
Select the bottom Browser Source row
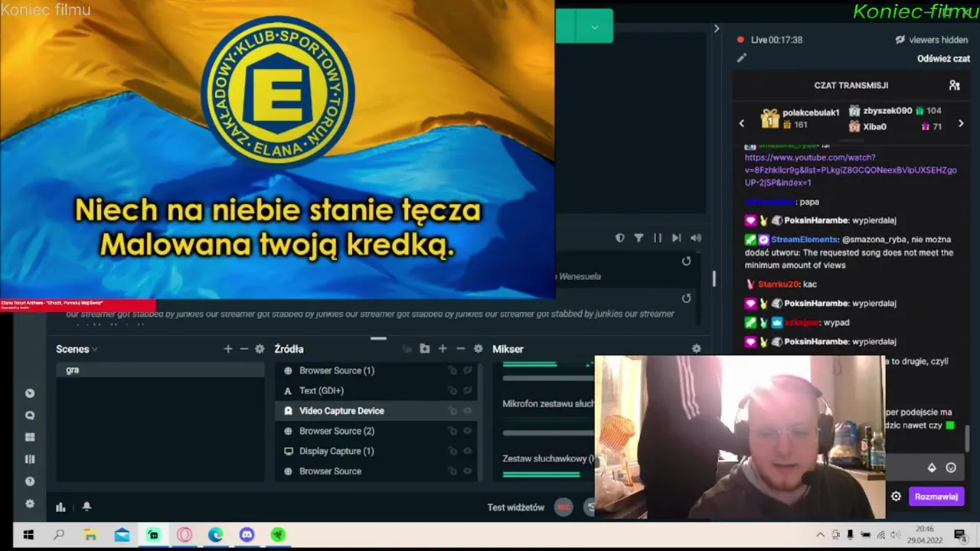[376, 471]
